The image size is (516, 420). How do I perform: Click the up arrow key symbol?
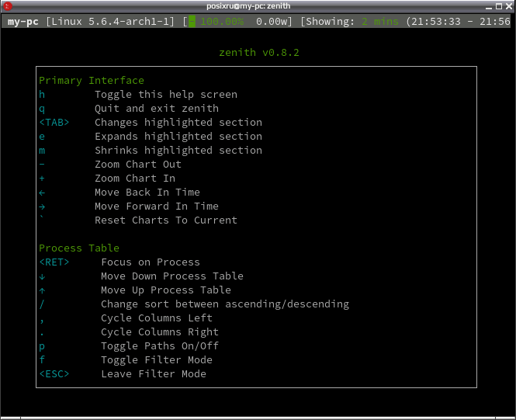pos(42,290)
